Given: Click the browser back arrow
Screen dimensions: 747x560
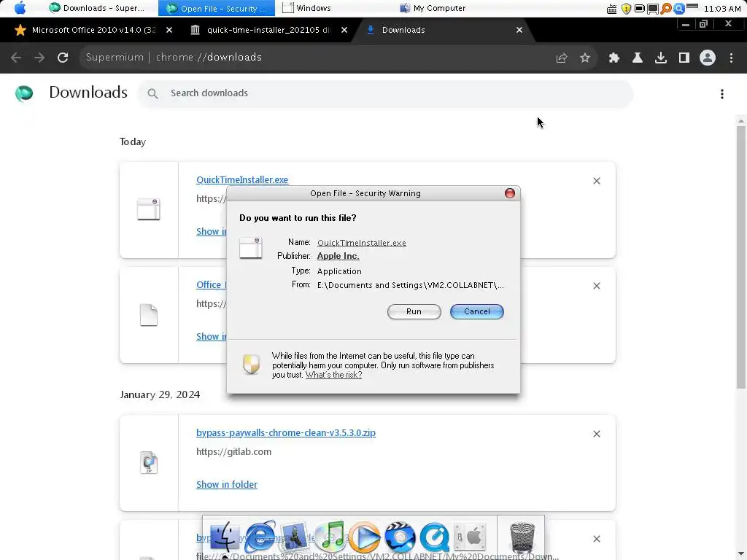Looking at the screenshot, I should point(16,58).
